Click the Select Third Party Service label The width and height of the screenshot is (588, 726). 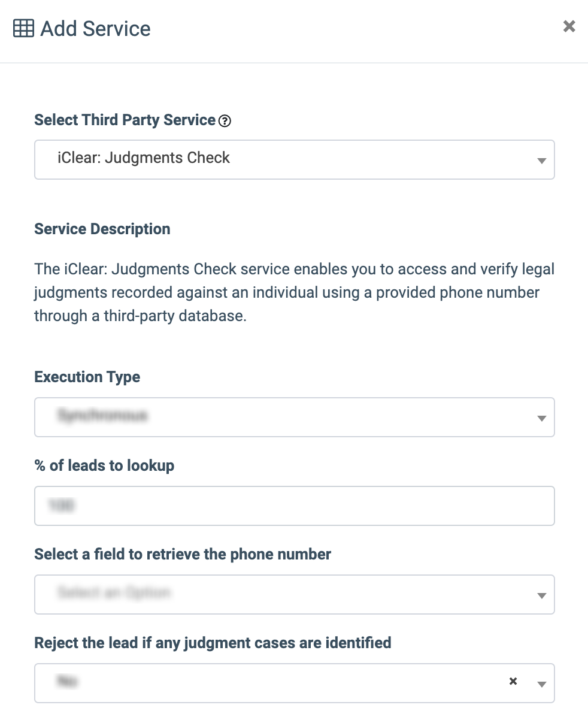[x=125, y=120]
